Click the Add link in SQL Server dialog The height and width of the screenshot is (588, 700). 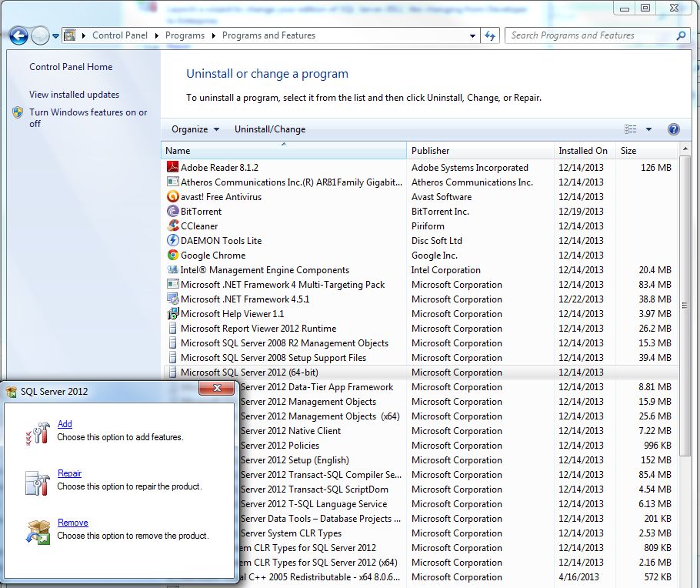tap(65, 423)
